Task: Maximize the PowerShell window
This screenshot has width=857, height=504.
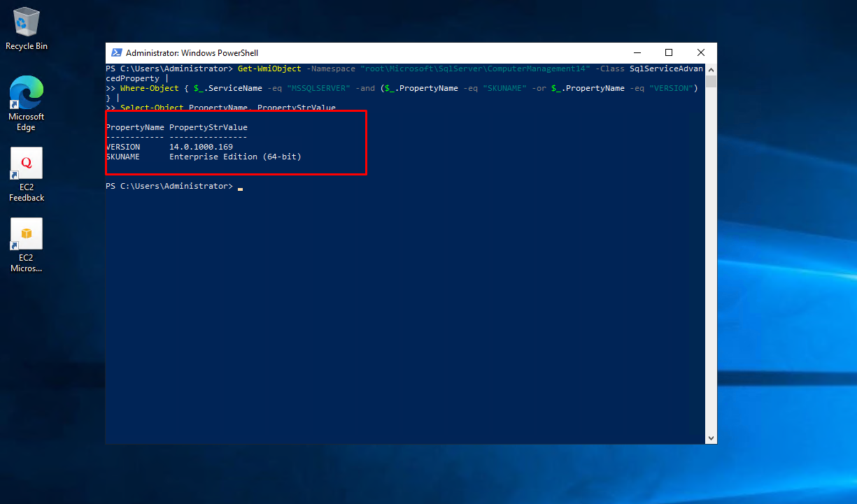Action: pyautogui.click(x=669, y=53)
